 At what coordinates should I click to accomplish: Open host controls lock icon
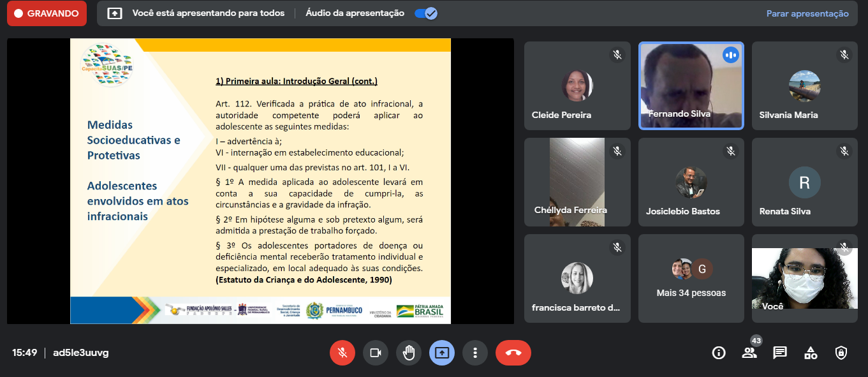pyautogui.click(x=841, y=353)
